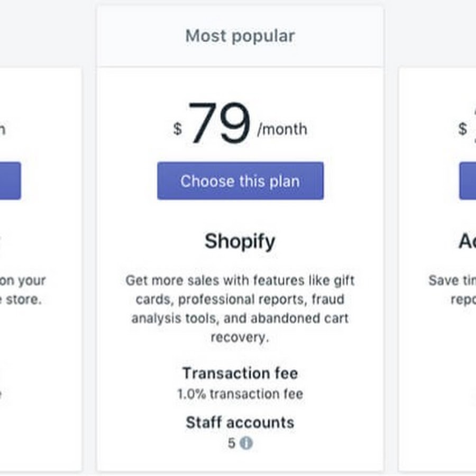Click the '/month' text beside 79

point(282,130)
